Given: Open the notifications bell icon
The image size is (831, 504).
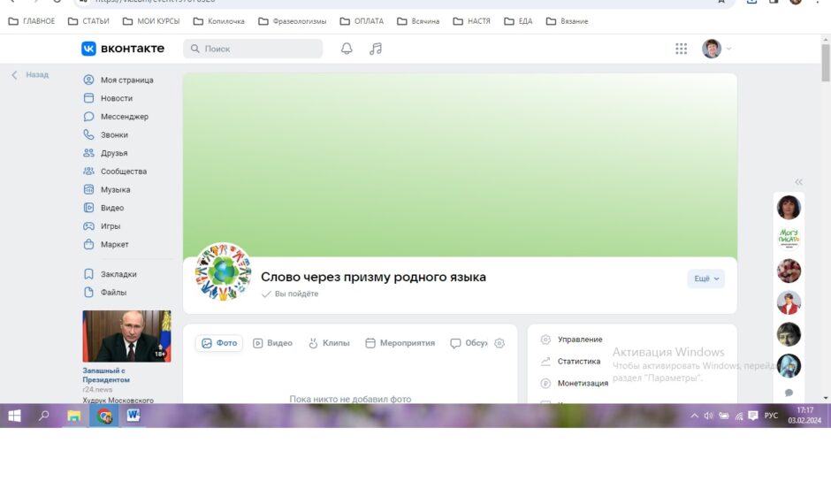Looking at the screenshot, I should point(347,49).
